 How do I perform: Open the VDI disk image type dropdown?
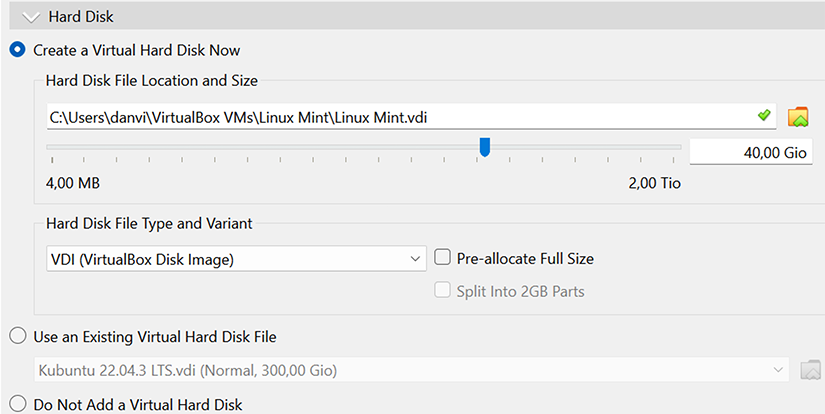point(237,259)
